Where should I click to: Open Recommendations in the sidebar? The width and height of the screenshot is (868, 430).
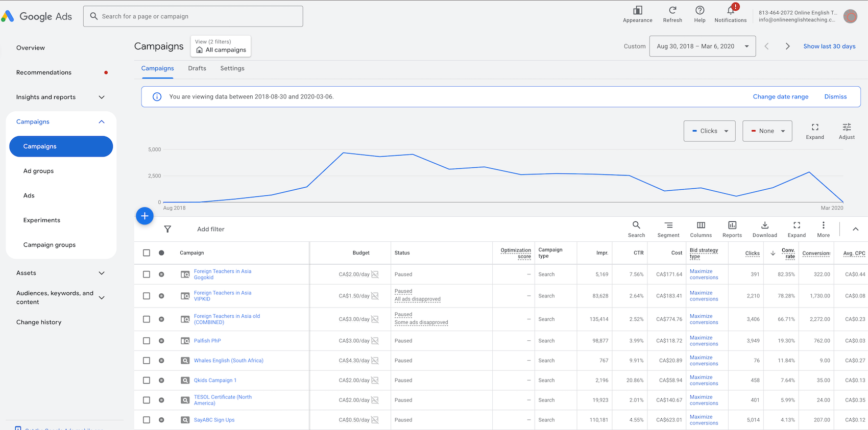[x=44, y=72]
